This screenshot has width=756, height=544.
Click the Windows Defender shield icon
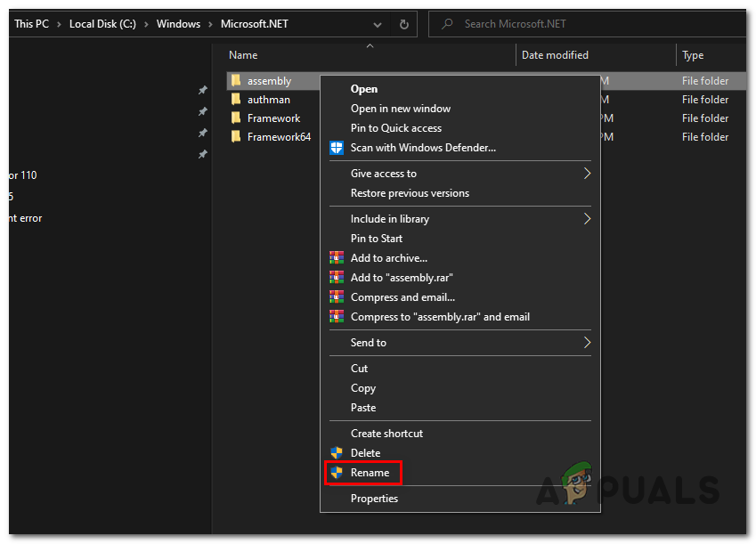point(337,148)
